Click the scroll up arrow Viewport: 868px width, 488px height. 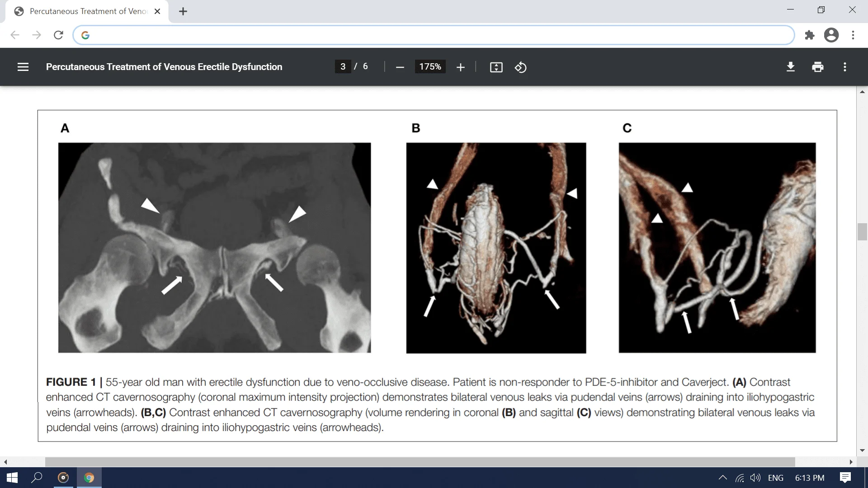coord(862,92)
